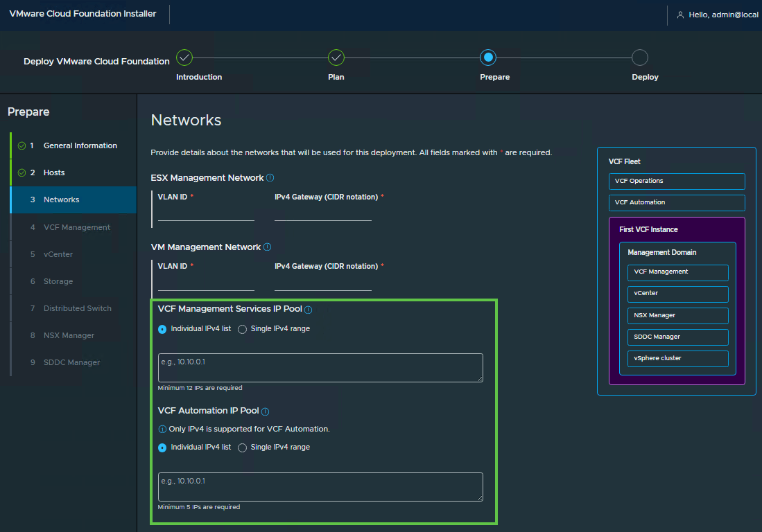This screenshot has height=532, width=762.
Task: Click VCF Operations box in VCF Fleet diagram
Action: tap(677, 181)
